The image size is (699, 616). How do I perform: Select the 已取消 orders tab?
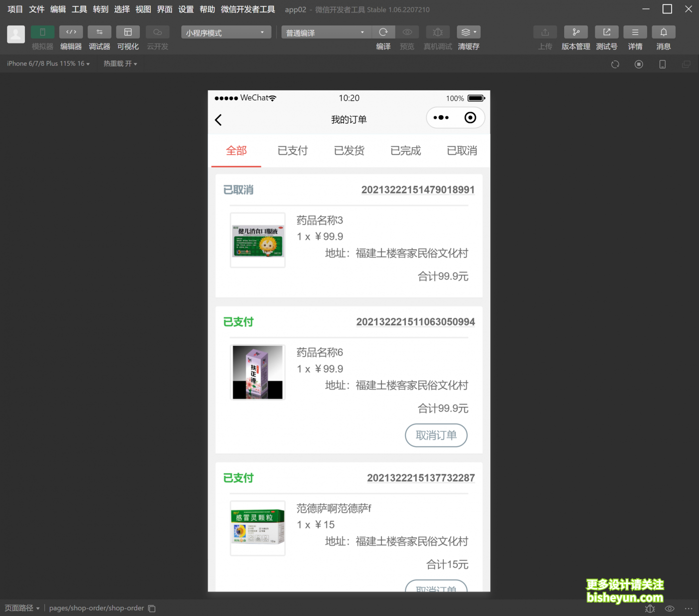462,151
